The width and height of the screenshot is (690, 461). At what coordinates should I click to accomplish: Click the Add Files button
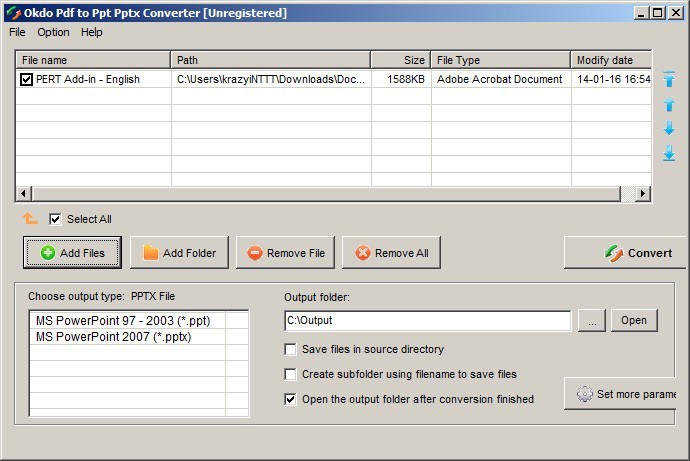tap(73, 252)
